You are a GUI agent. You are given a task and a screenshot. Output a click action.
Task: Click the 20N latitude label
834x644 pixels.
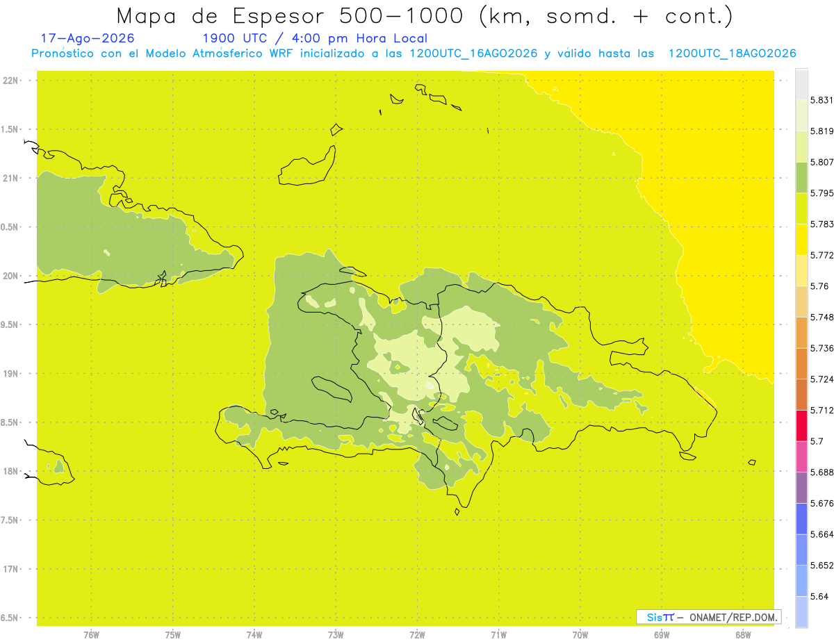(11, 276)
